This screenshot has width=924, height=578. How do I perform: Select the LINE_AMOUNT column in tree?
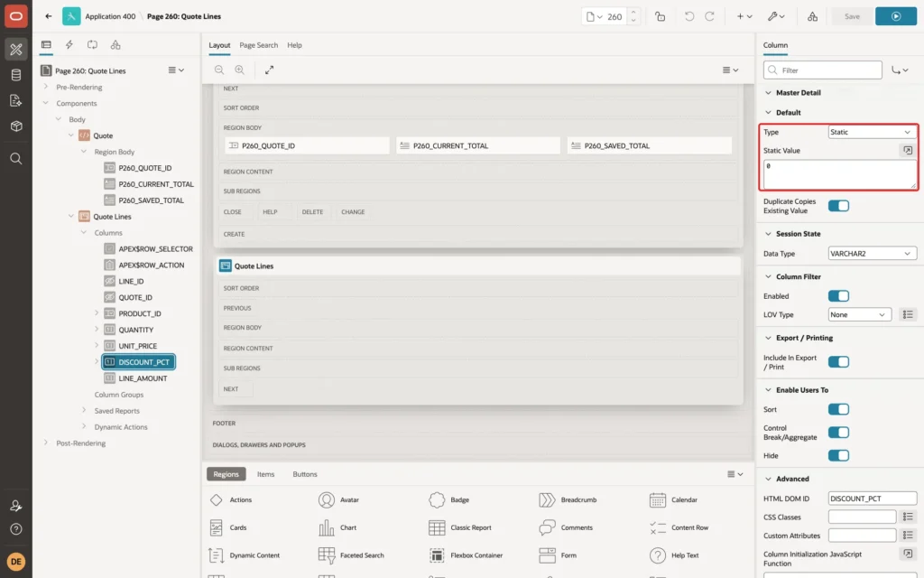[x=143, y=378]
